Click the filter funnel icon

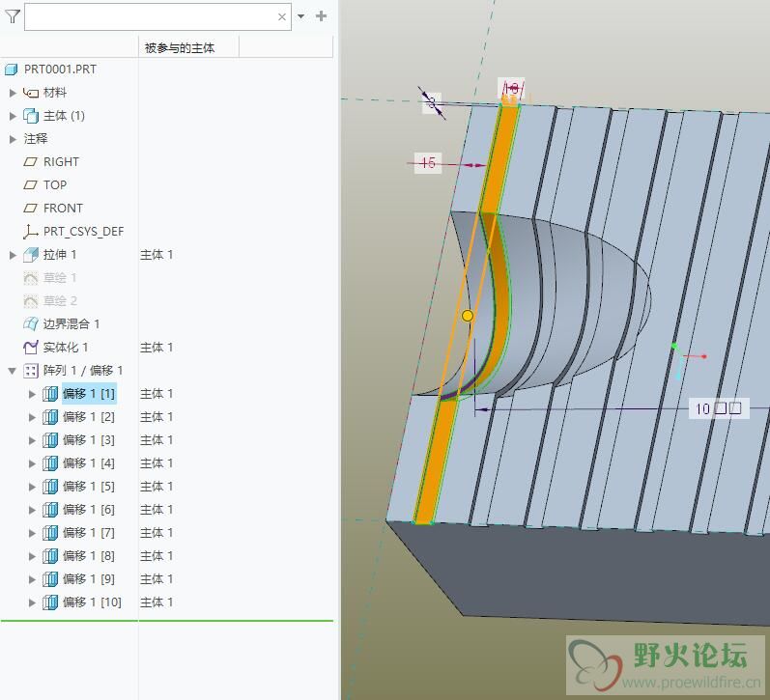13,16
